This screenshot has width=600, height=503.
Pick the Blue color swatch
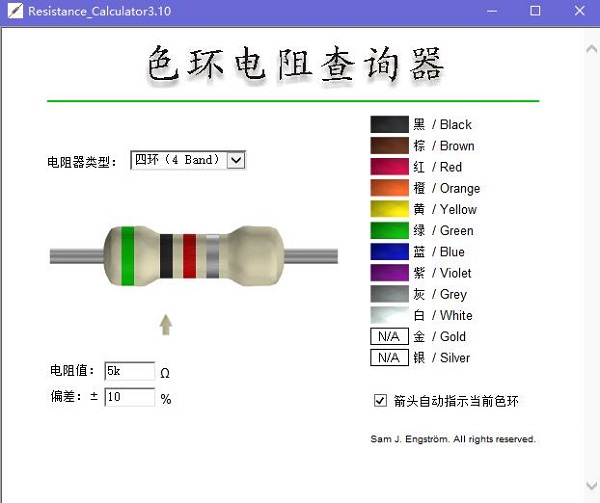pos(389,252)
